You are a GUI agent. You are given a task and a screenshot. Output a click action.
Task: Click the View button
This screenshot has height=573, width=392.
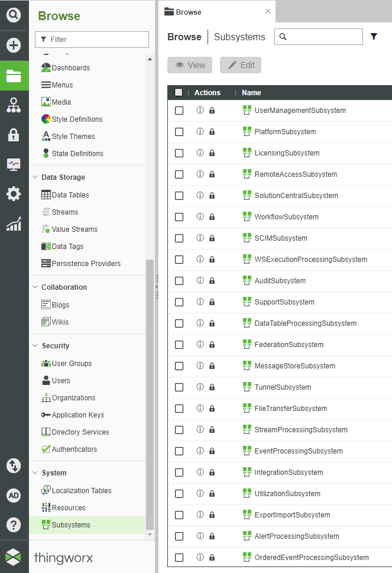[x=190, y=65]
